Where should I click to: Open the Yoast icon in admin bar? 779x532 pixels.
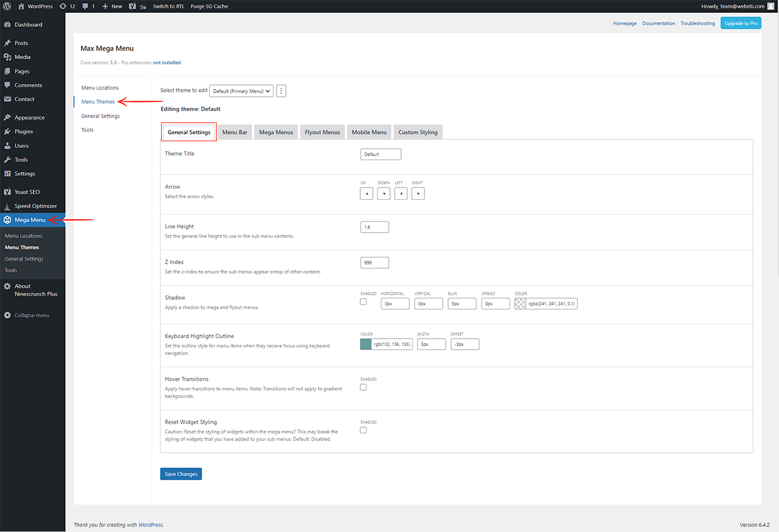pyautogui.click(x=132, y=6)
